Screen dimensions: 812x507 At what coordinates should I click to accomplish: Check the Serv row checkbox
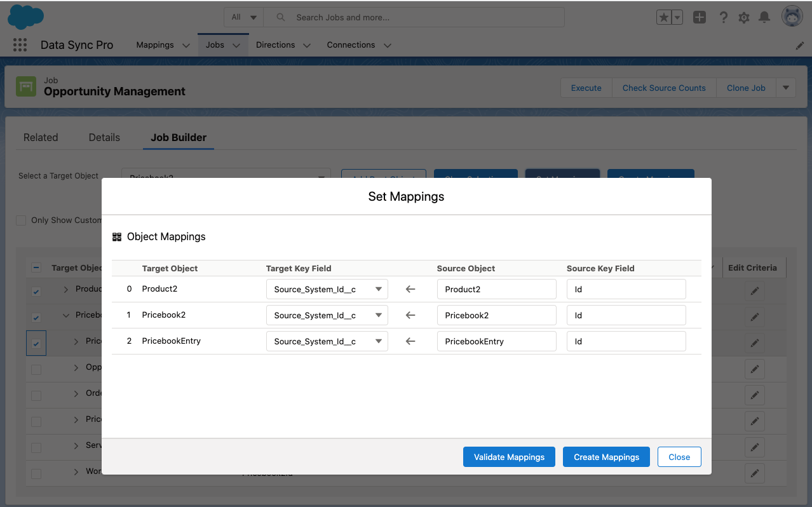click(x=36, y=448)
